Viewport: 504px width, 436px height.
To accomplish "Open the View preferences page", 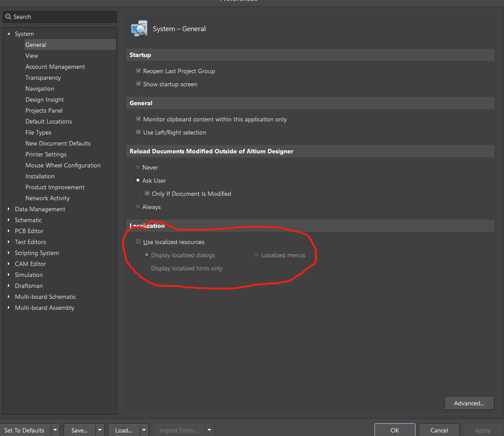I will (x=32, y=56).
